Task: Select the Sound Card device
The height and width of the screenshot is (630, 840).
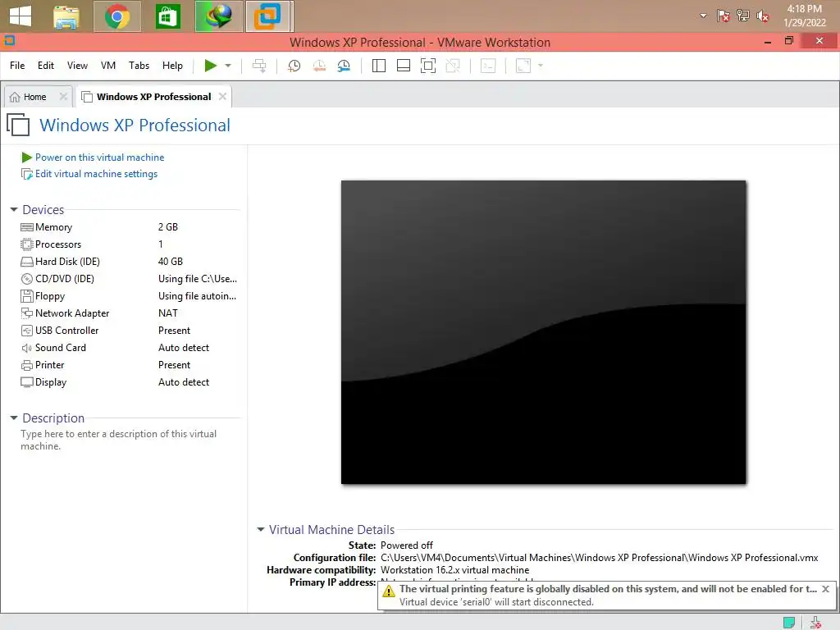Action: click(129, 348)
